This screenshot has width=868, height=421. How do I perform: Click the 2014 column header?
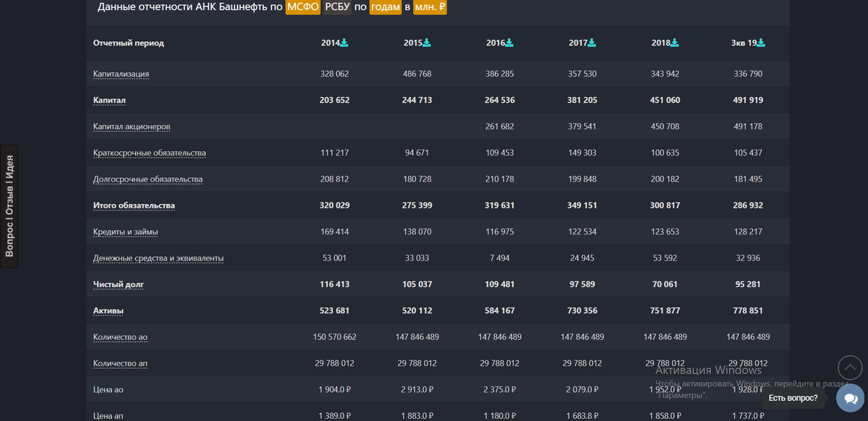(x=331, y=43)
